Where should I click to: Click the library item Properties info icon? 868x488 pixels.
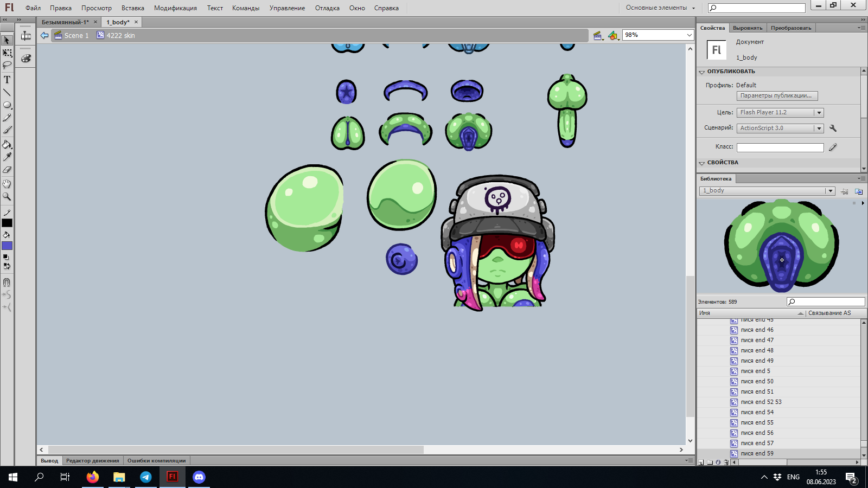[718, 463]
